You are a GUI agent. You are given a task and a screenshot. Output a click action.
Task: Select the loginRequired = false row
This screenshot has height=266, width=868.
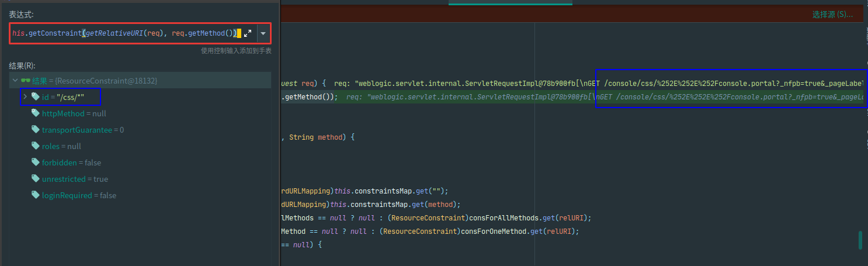(x=79, y=195)
